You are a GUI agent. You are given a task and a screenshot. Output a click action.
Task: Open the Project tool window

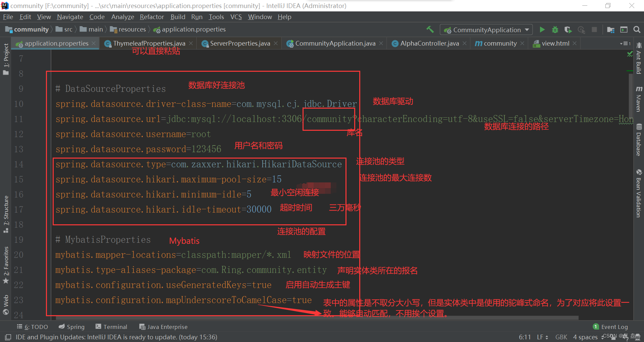6,59
